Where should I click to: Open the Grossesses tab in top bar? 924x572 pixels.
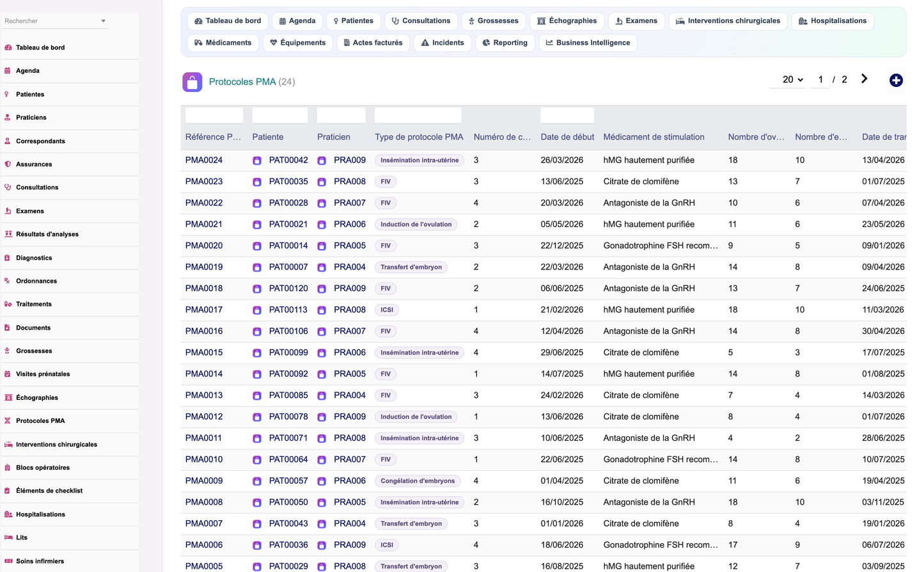(x=494, y=21)
